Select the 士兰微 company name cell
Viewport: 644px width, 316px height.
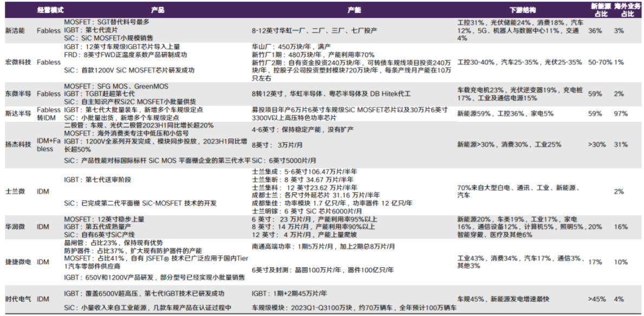(15, 192)
